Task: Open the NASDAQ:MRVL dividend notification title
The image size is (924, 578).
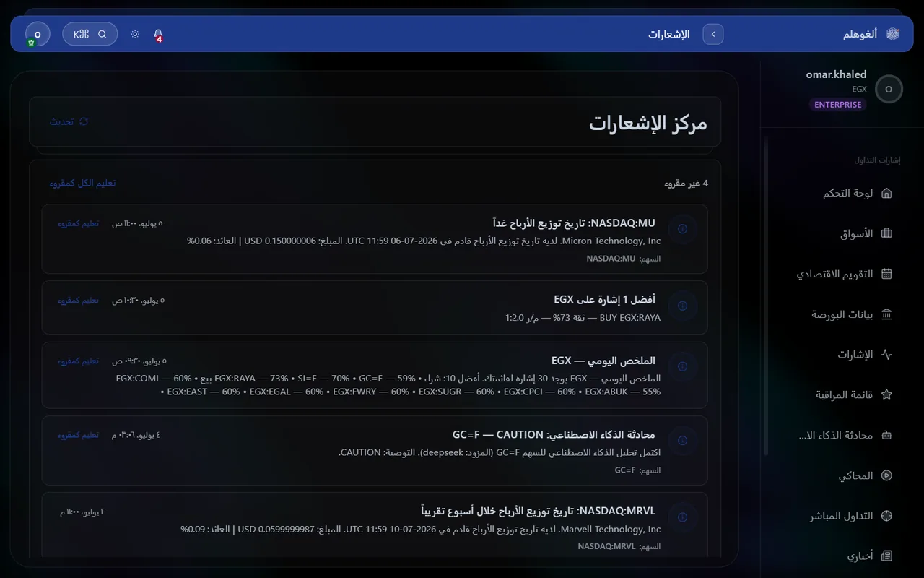Action: point(539,511)
